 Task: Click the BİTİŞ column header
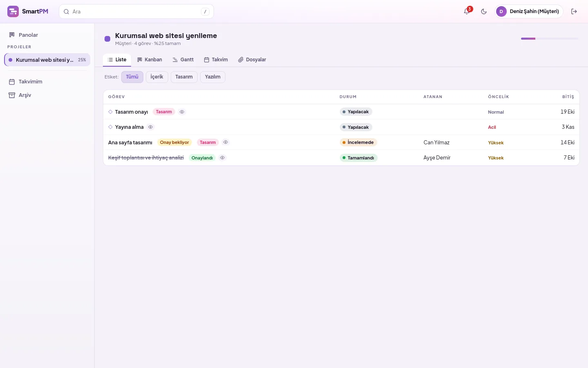click(568, 97)
